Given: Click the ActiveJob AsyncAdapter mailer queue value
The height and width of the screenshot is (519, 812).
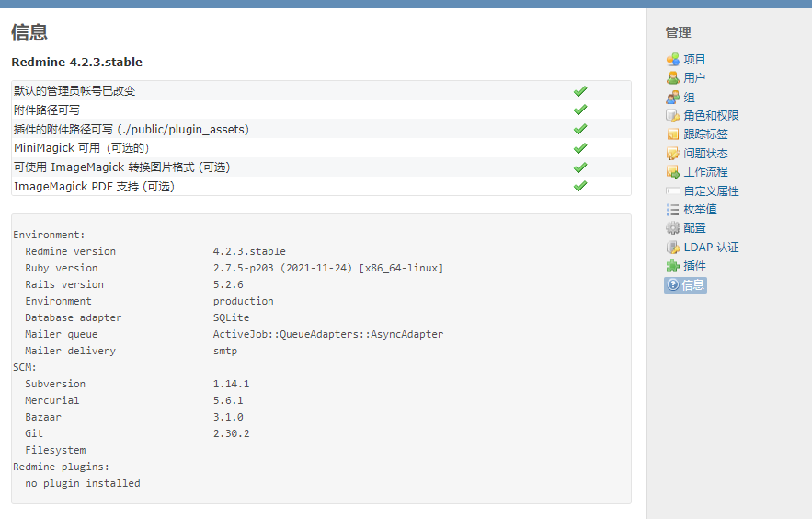Looking at the screenshot, I should (x=328, y=334).
